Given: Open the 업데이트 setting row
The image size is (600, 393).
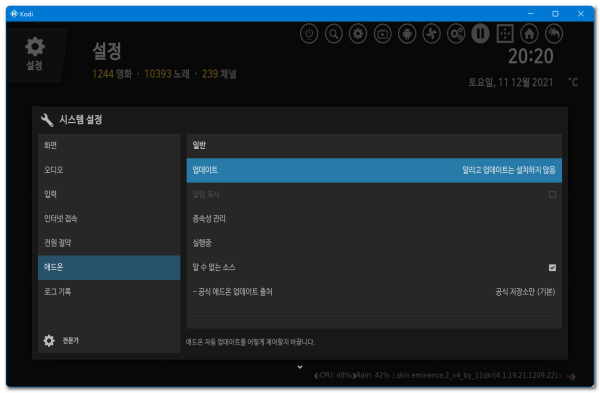Looking at the screenshot, I should click(374, 170).
